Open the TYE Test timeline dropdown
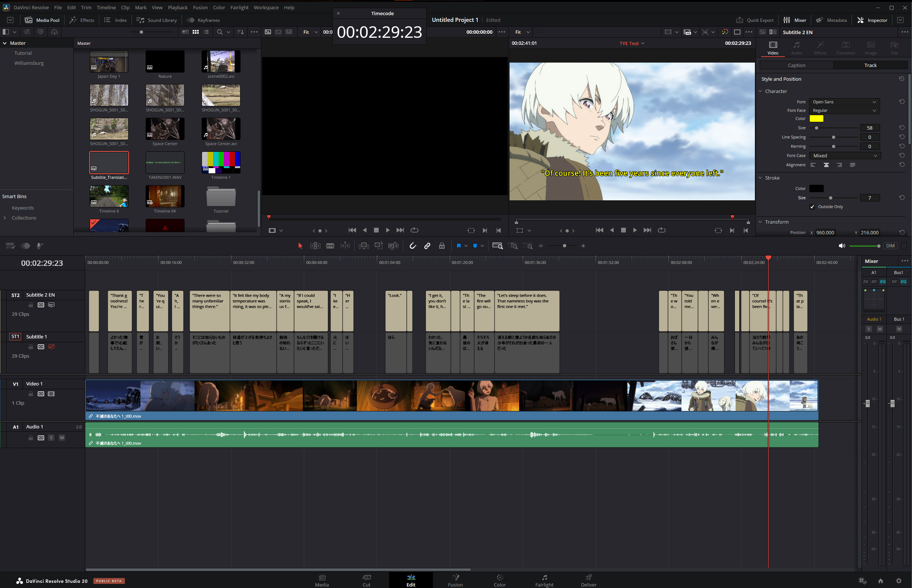Screen dimensions: 912x588 coord(632,44)
